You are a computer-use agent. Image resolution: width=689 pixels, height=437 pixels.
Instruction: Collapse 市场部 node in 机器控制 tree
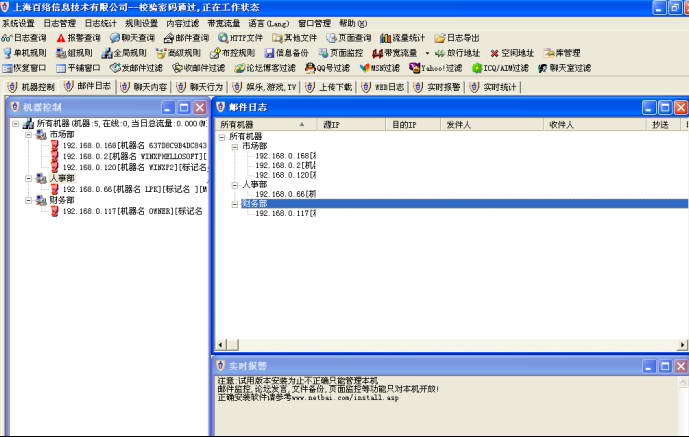29,134
